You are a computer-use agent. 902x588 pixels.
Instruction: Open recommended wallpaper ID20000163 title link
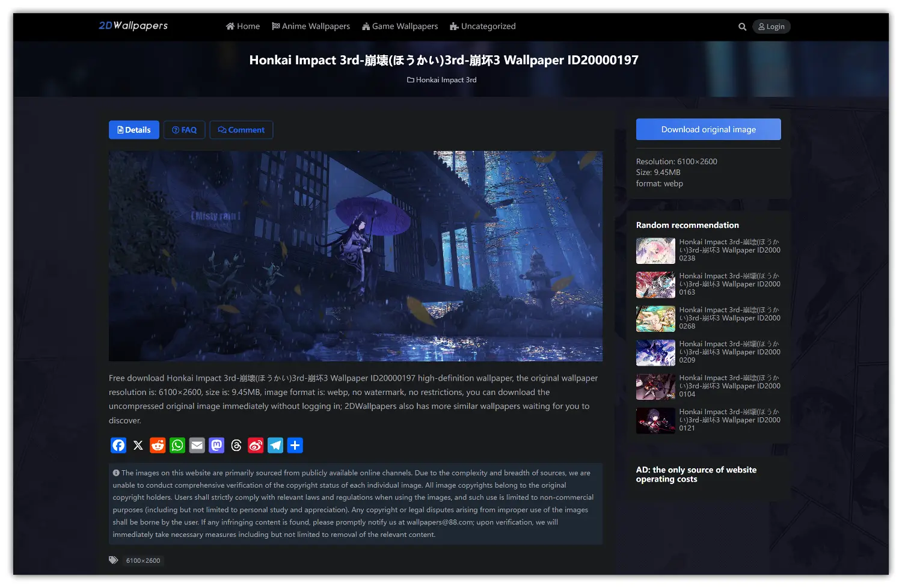coord(730,284)
